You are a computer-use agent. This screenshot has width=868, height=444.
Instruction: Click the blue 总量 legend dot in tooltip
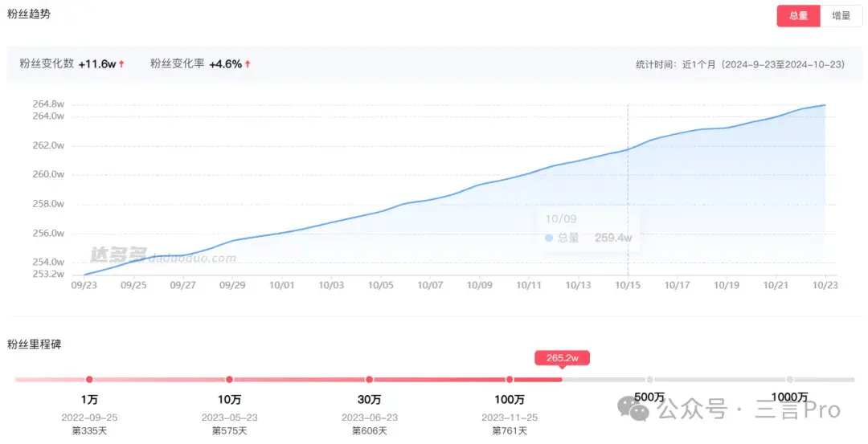click(549, 238)
